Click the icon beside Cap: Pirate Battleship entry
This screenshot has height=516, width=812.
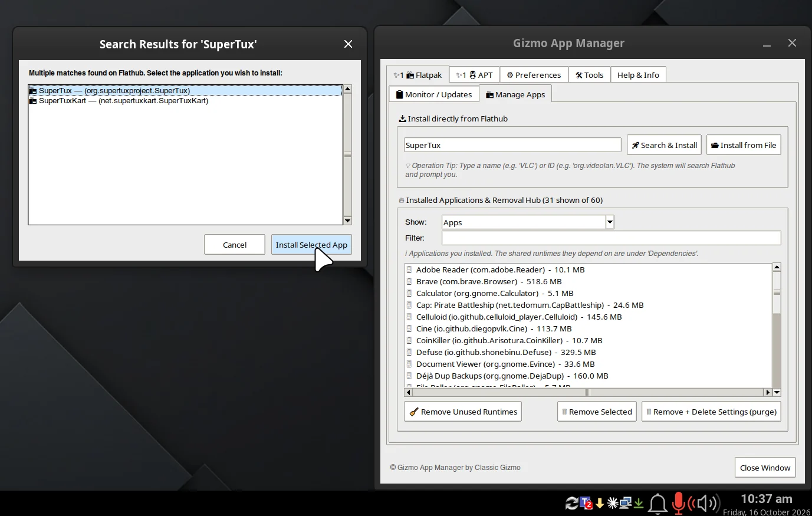click(409, 305)
